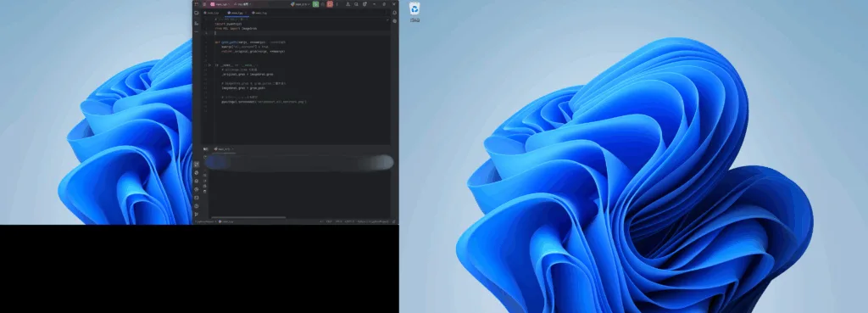Switch to the first editor file tab
The width and height of the screenshot is (868, 313).
click(211, 13)
